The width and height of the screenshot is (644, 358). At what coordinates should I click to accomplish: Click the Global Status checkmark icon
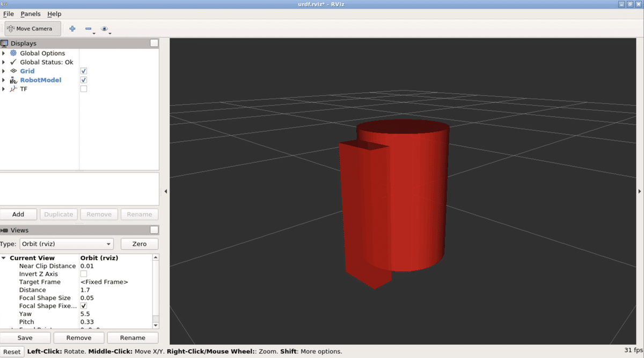point(14,62)
